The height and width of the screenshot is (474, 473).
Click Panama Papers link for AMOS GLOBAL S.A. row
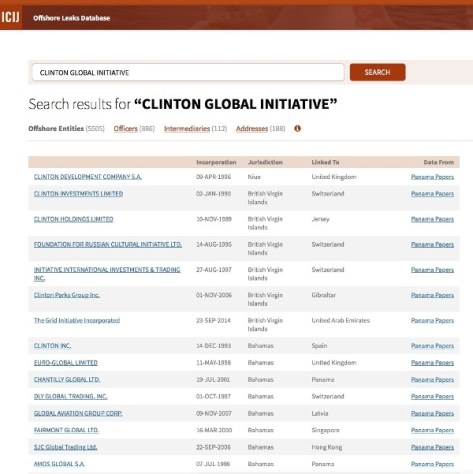coord(432,464)
